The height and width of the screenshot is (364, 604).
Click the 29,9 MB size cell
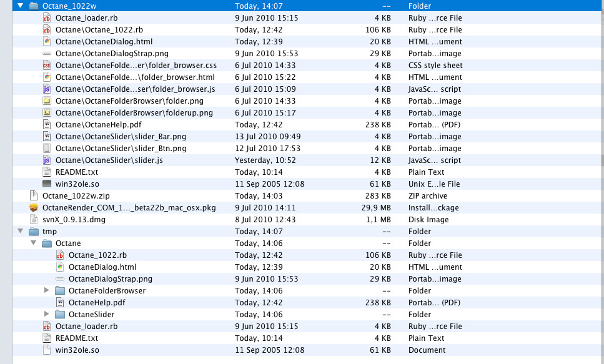pos(376,208)
